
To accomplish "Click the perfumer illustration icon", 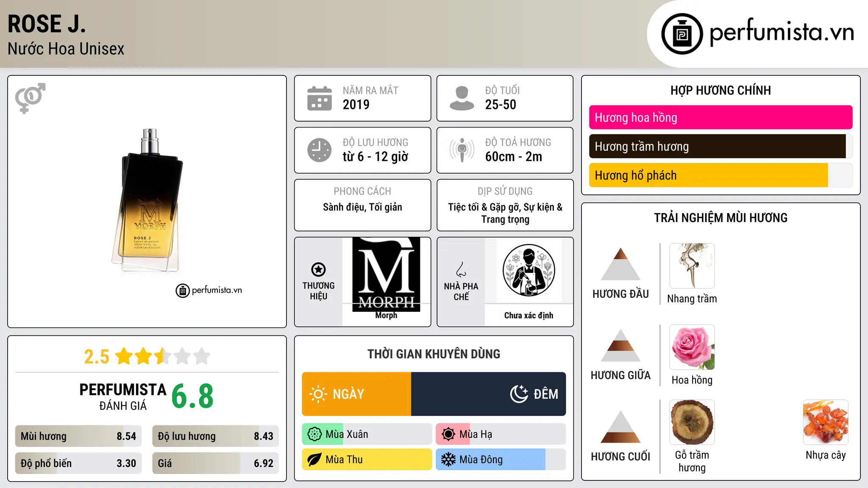I will pyautogui.click(x=529, y=270).
